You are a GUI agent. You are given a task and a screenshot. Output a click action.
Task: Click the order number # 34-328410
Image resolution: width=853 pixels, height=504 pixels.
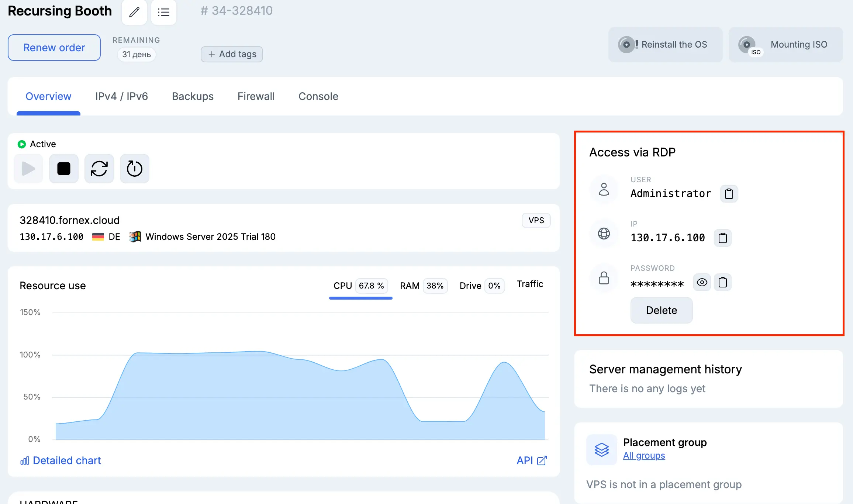[x=236, y=11]
